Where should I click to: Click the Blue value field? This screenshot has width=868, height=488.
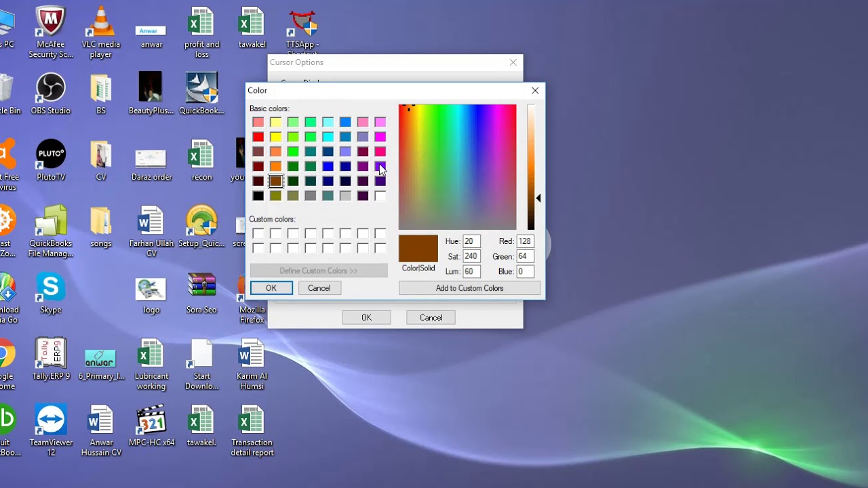[x=525, y=271]
